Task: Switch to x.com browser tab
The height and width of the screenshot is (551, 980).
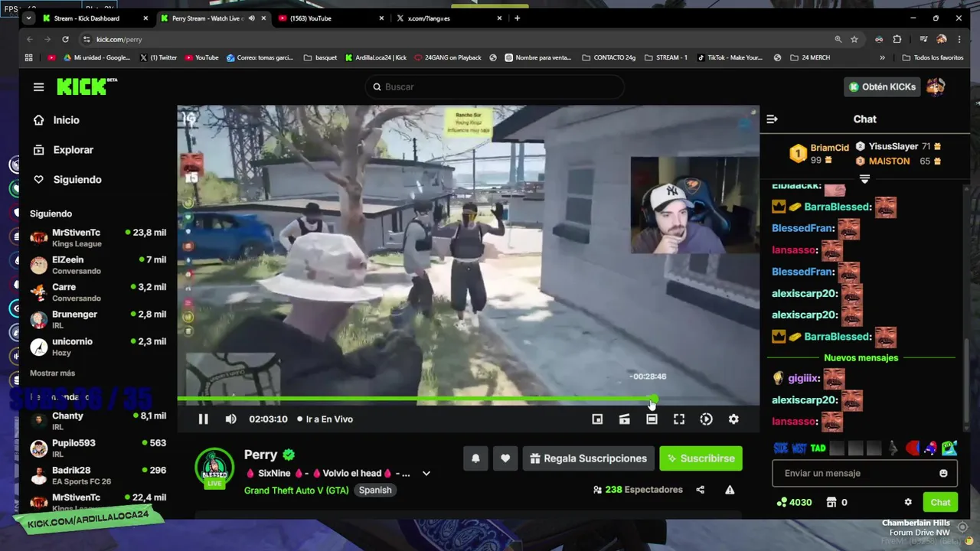Action: tap(448, 18)
